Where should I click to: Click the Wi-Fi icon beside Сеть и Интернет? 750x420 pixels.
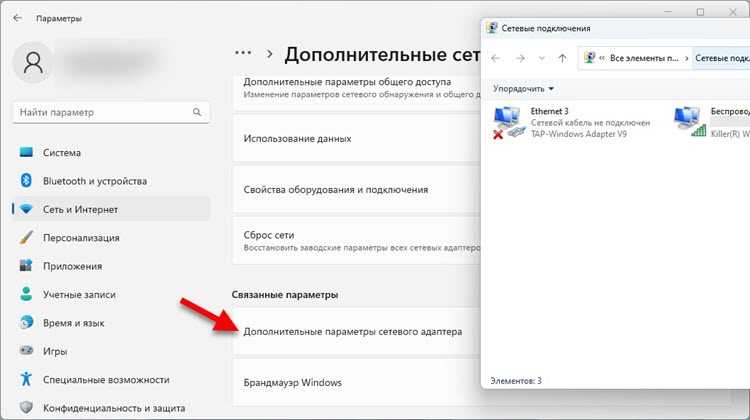coord(26,209)
